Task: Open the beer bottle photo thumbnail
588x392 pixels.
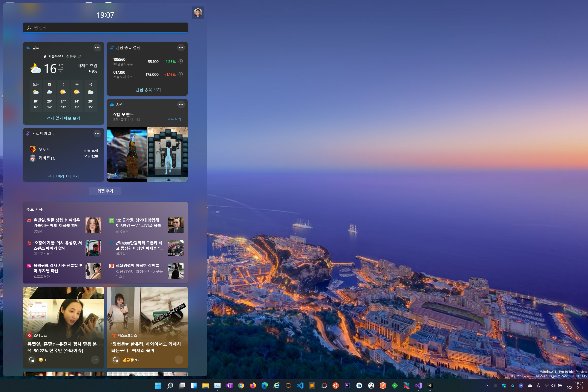Action: (127, 154)
